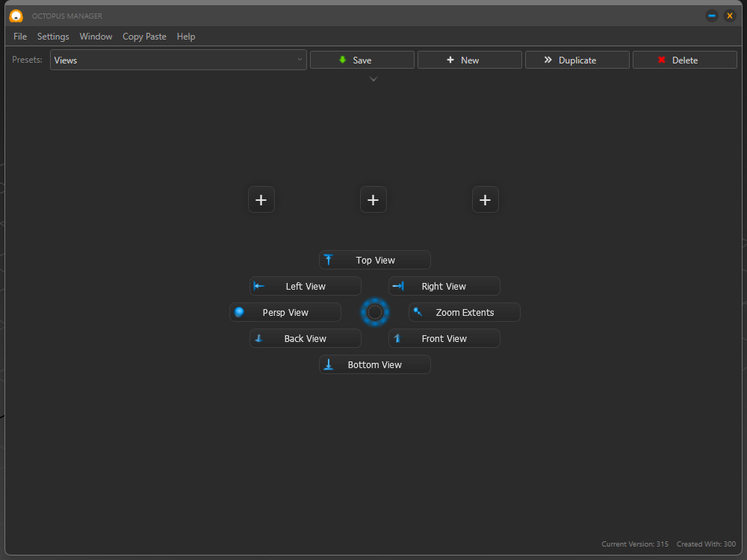Click the glowing blue center ring
747x560 pixels.
[x=375, y=312]
